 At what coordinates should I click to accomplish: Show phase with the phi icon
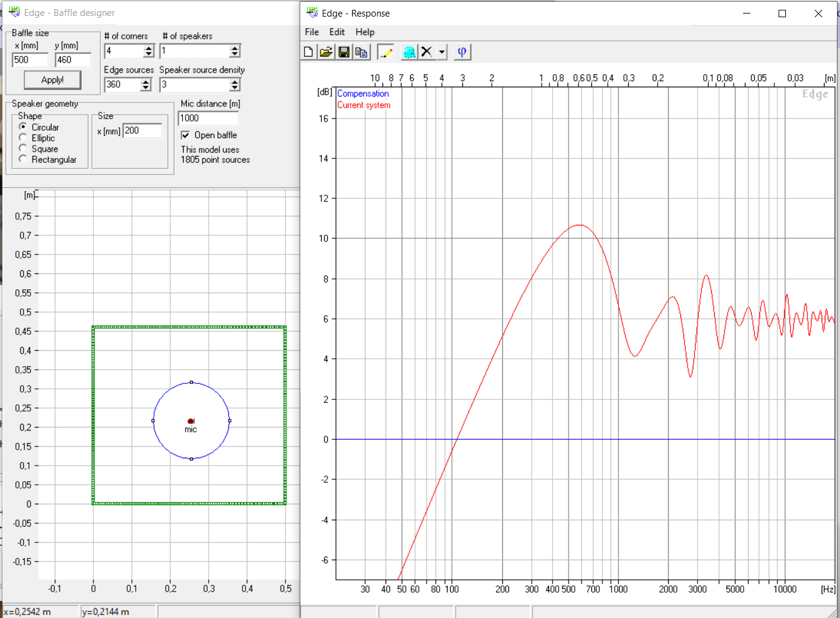(x=462, y=52)
